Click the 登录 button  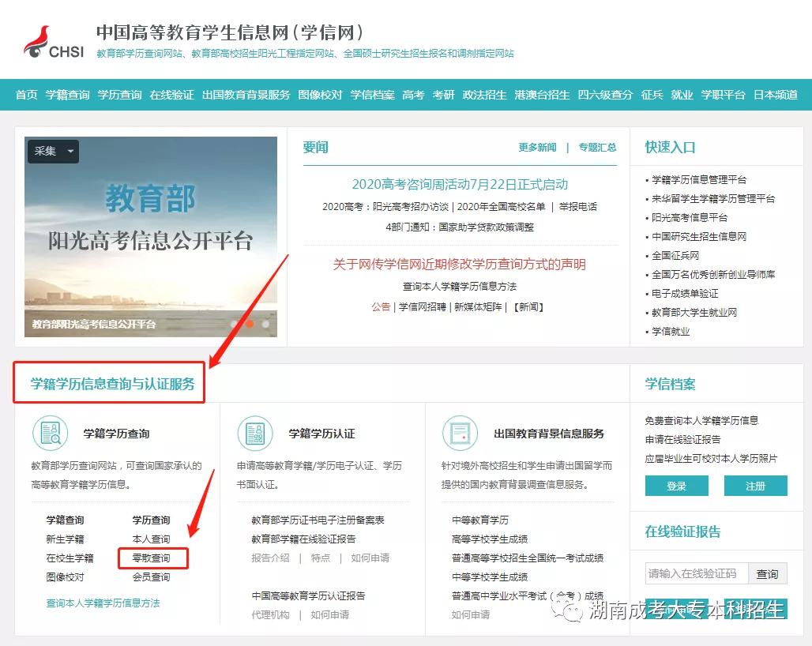[x=676, y=486]
